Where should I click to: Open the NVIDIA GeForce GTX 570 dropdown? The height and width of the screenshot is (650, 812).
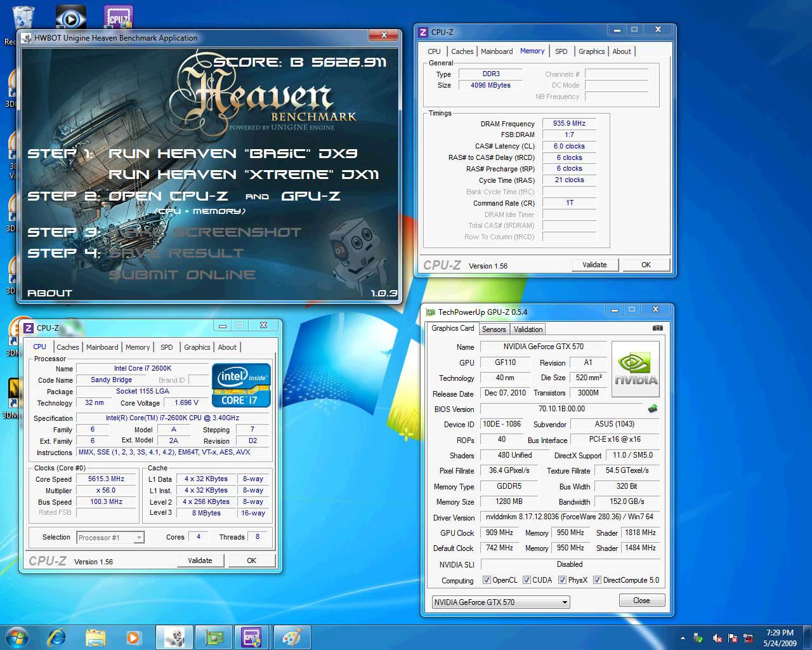(501, 602)
